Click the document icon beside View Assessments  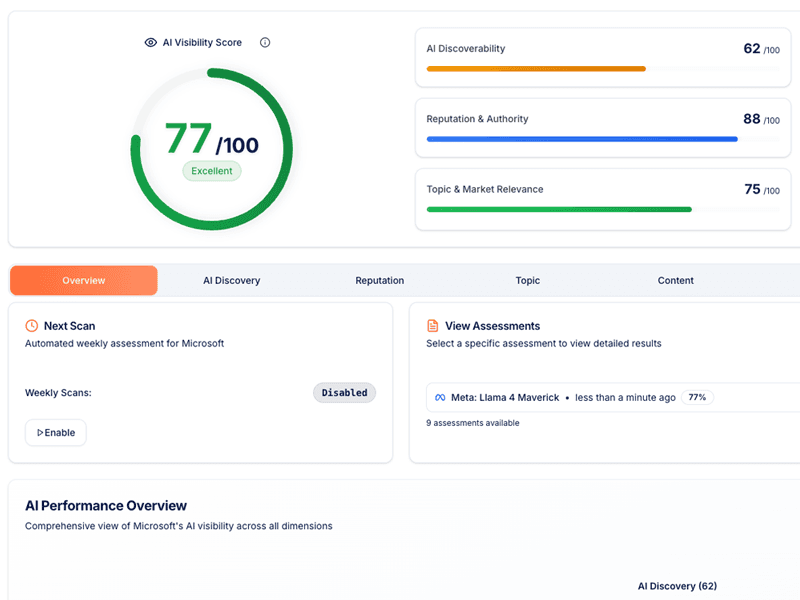pyautogui.click(x=432, y=325)
